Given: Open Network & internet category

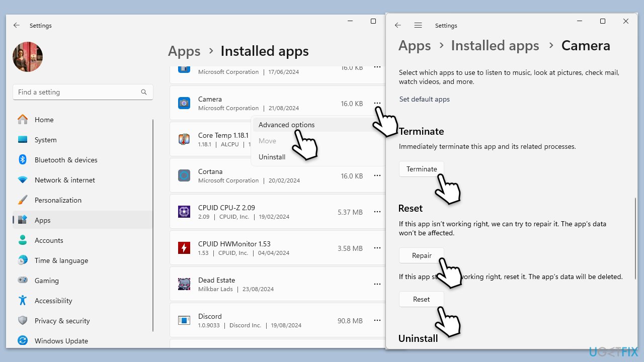Looking at the screenshot, I should 83,180.
